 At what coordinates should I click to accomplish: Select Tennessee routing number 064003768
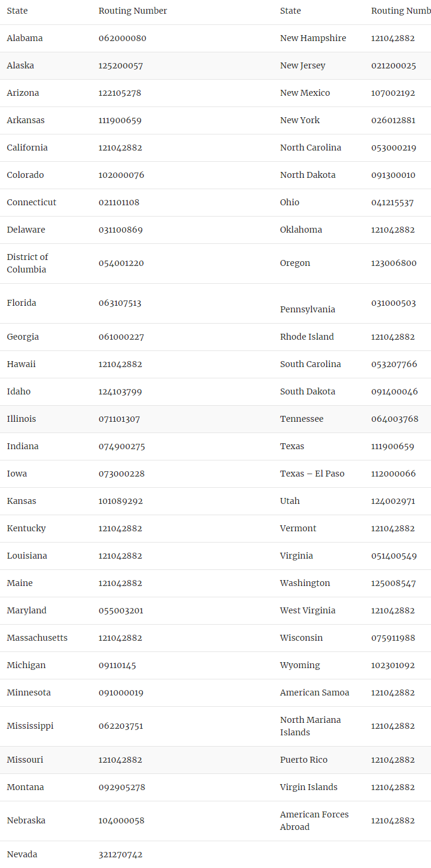pos(395,419)
